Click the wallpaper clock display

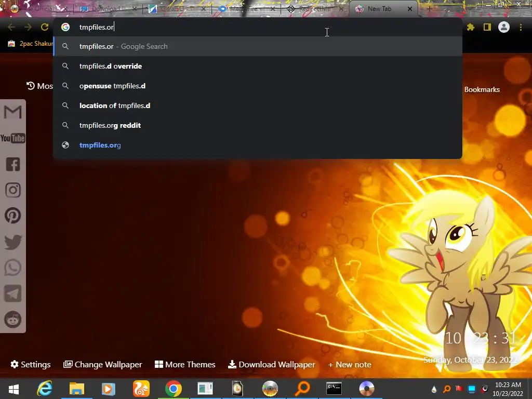coord(481,338)
